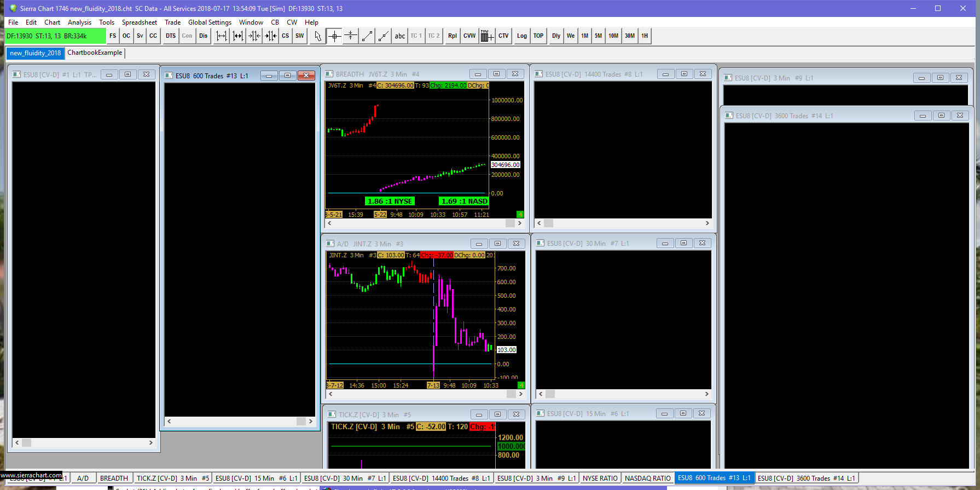Click scroll-right arrow in A/D JINT.Z chart window
This screenshot has height=490, width=980.
tap(520, 394)
